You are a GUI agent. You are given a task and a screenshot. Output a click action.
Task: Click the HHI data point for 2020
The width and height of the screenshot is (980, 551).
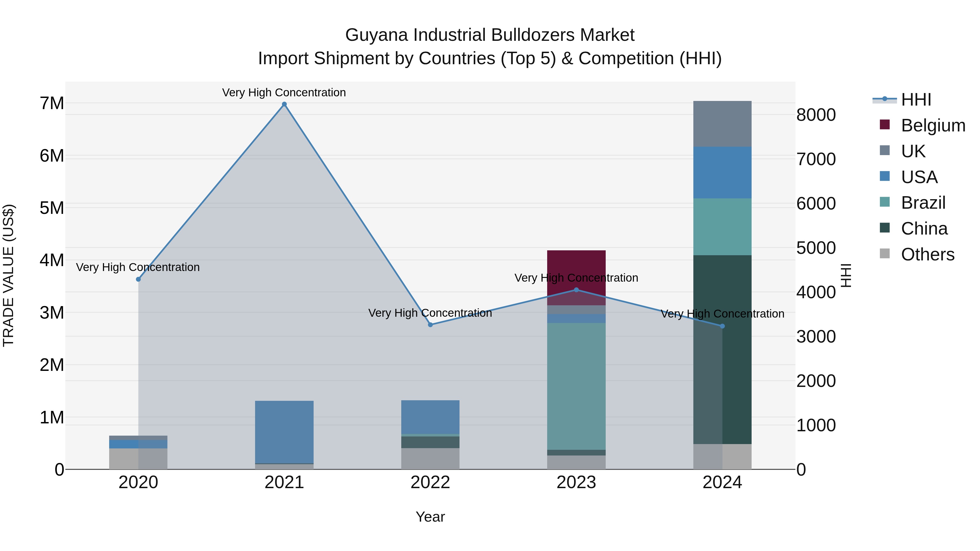point(139,279)
